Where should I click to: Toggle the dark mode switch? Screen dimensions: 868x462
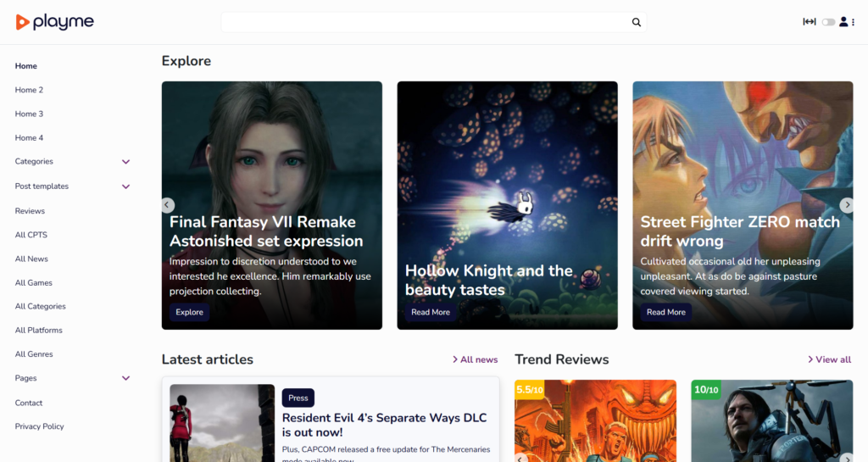click(x=828, y=22)
